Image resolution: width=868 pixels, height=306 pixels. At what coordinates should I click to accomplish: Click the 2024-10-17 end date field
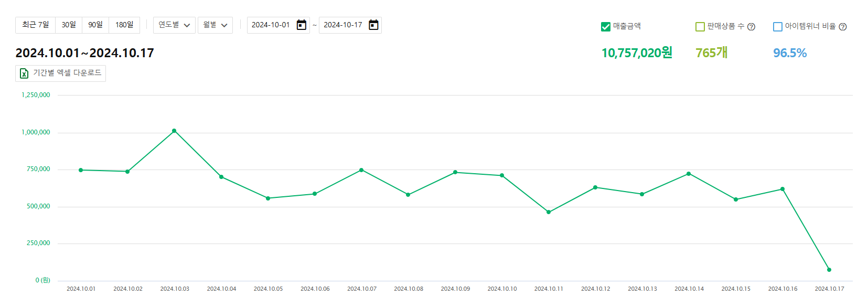coord(342,25)
